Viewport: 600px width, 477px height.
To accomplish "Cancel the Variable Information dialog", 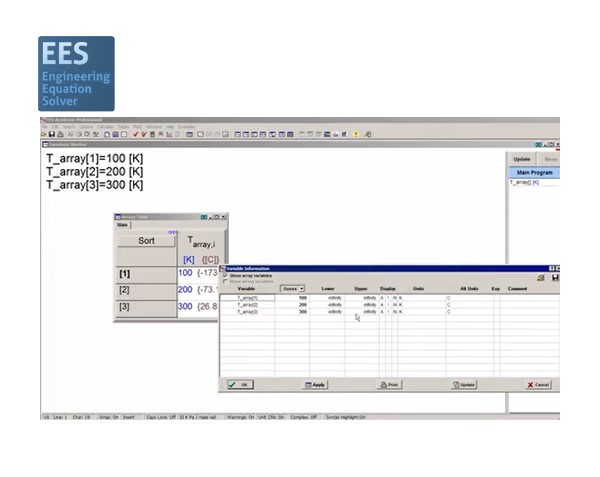I will [x=538, y=384].
